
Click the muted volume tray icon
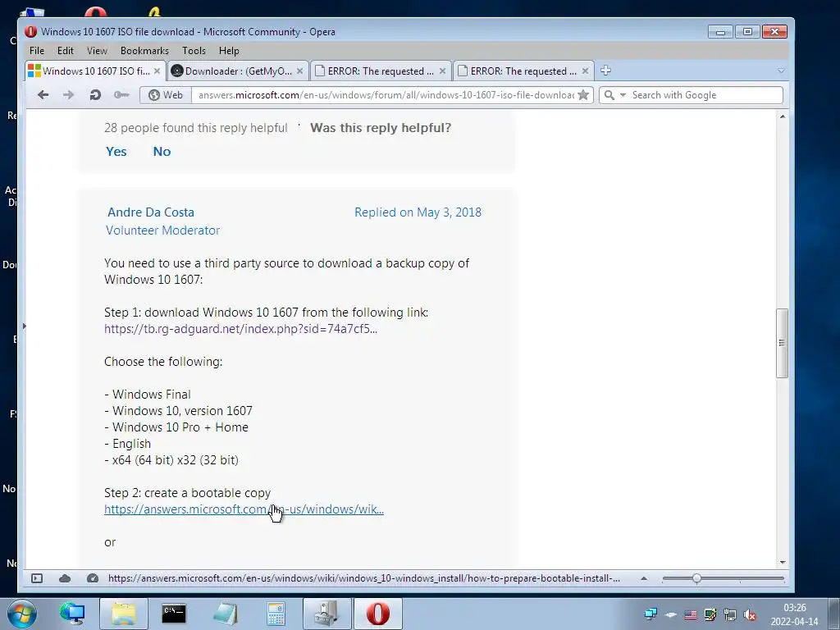click(x=750, y=614)
